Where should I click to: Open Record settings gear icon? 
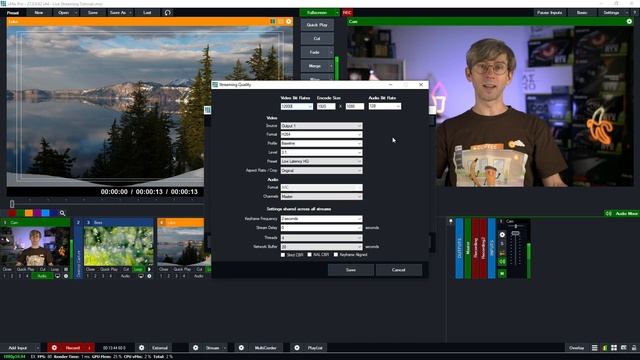pos(54,348)
